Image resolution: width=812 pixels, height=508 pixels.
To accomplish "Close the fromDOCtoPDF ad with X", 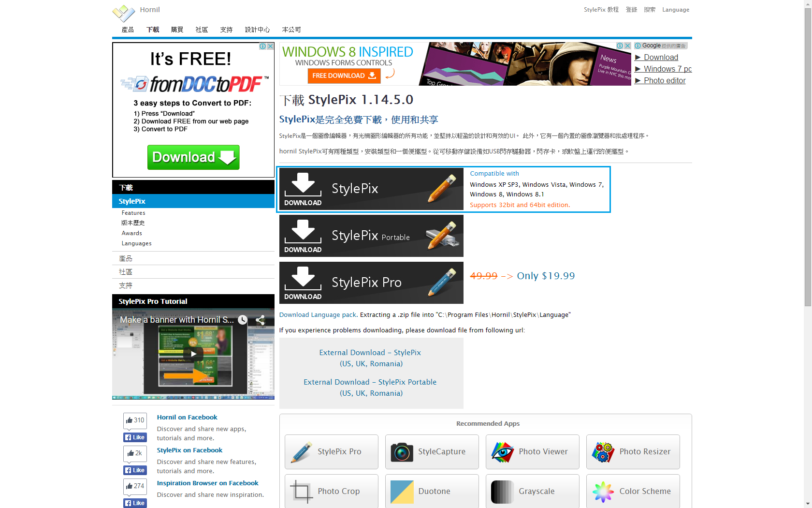I will click(x=271, y=46).
